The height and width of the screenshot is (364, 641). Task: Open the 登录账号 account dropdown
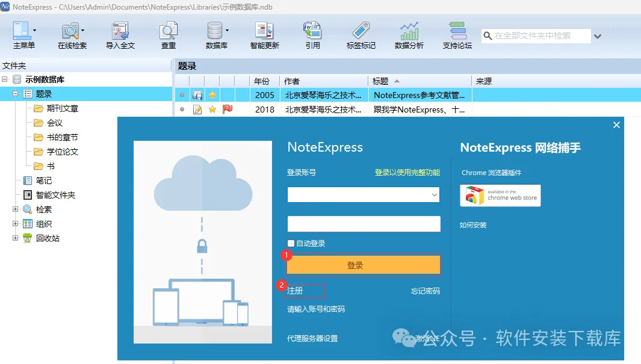coord(434,195)
